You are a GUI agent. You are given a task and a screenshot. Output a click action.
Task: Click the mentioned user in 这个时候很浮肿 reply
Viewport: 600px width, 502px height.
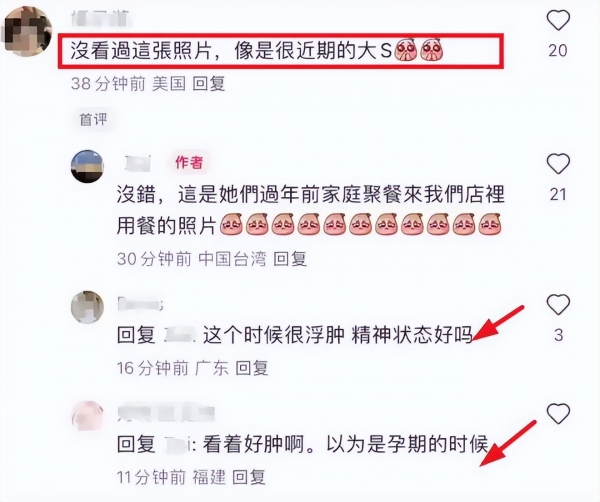click(x=179, y=335)
